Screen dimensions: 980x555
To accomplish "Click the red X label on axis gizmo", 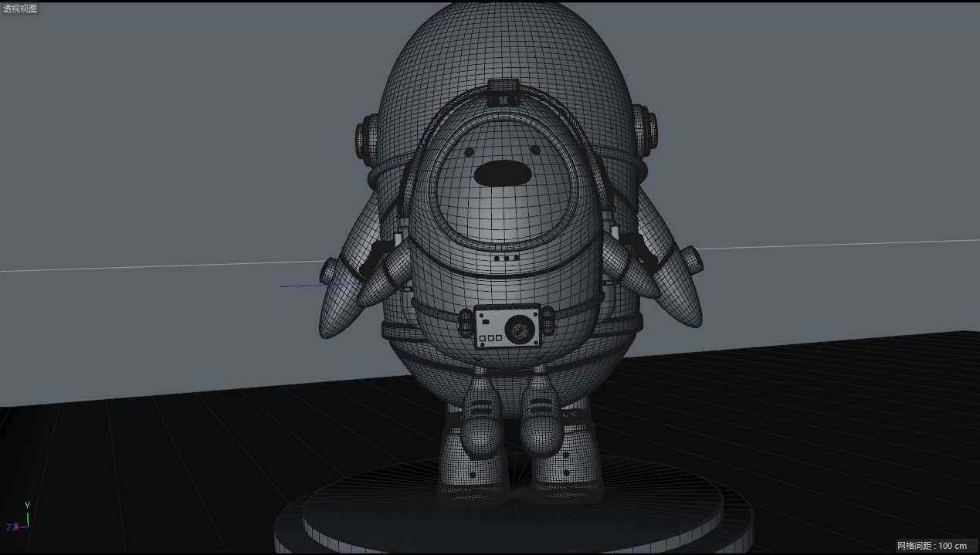I will click(15, 526).
